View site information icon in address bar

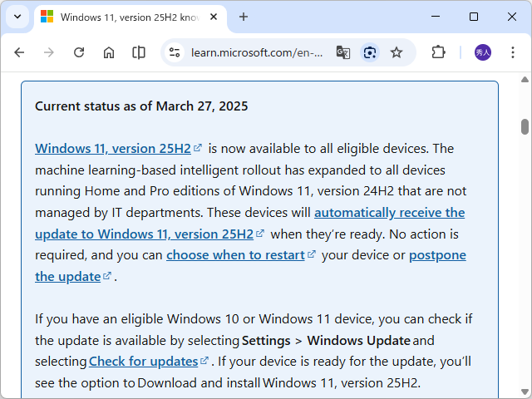(175, 52)
